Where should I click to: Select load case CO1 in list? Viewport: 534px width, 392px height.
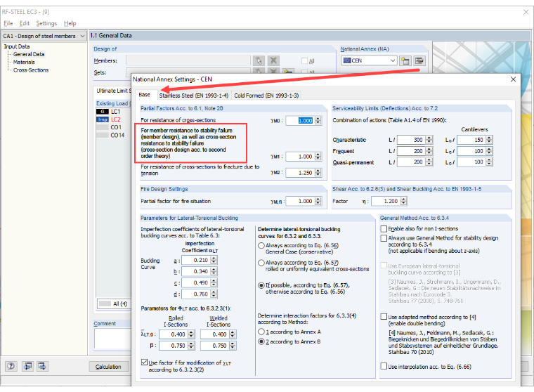tap(116, 127)
